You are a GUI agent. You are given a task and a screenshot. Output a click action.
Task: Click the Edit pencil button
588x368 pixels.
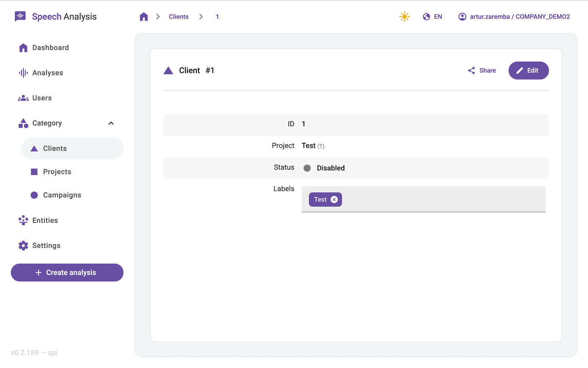[x=528, y=70]
